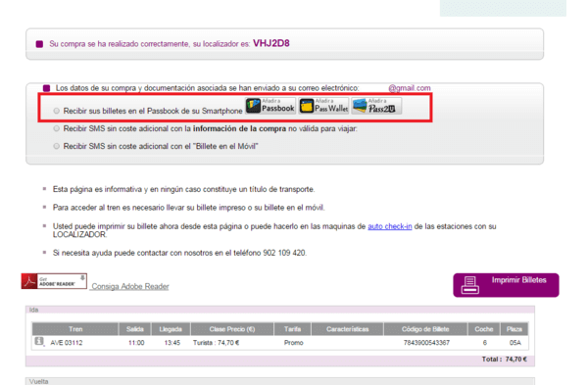Open the auto check-in link
588x385 pixels.
tap(390, 226)
